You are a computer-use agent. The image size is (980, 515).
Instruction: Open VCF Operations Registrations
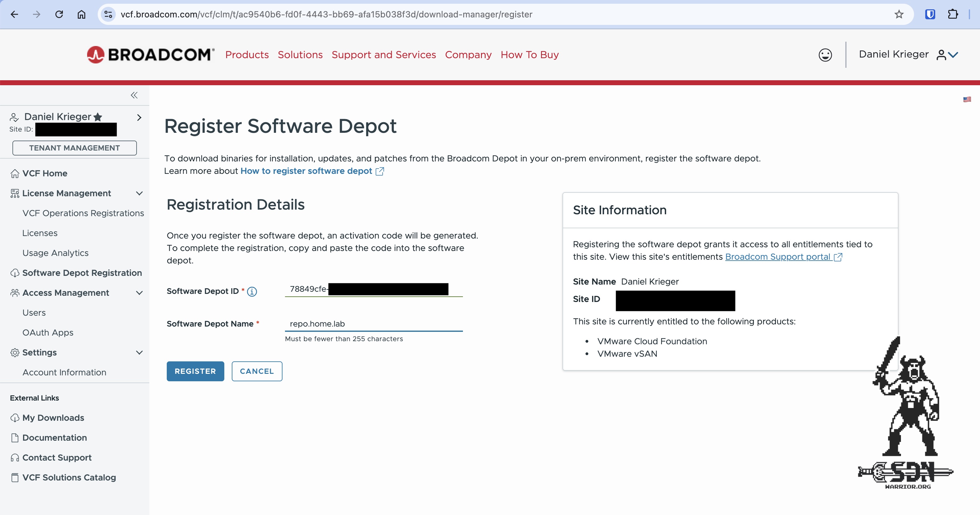point(83,213)
